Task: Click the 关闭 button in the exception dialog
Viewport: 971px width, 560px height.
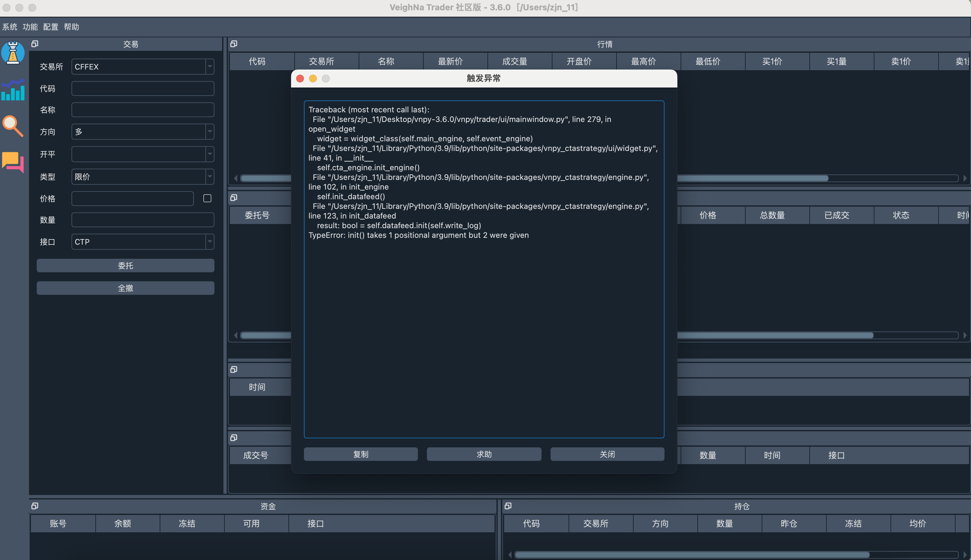Action: point(607,454)
